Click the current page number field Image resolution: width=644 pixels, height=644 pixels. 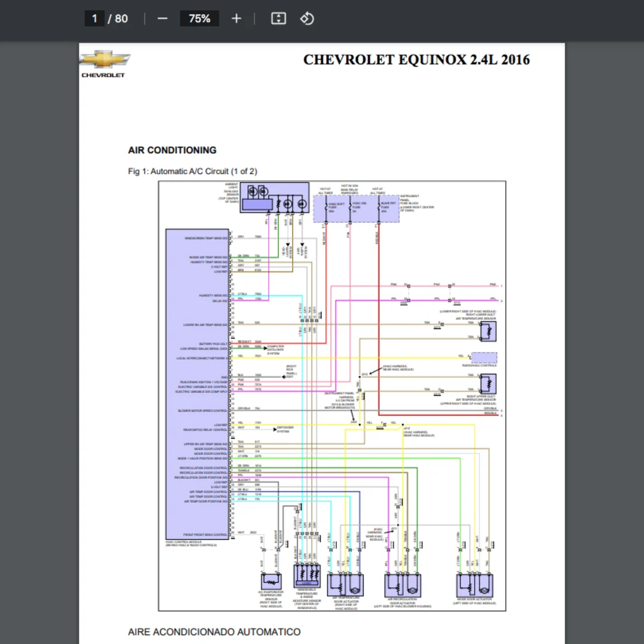(x=94, y=18)
